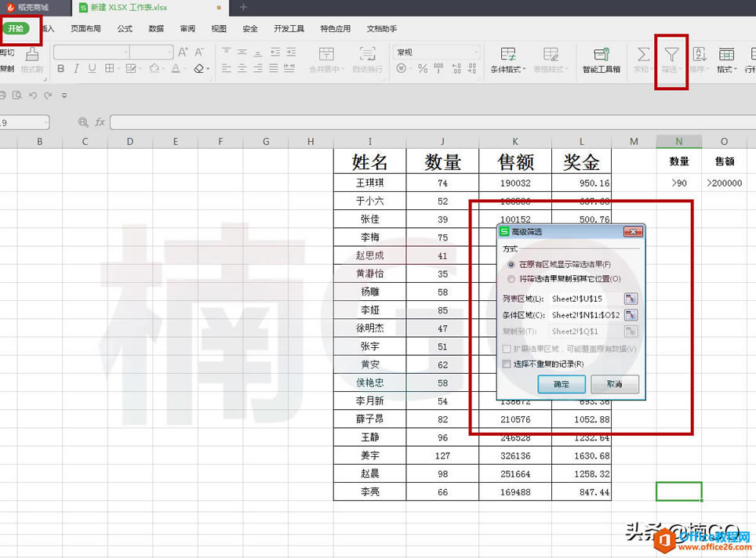This screenshot has width=756, height=558.
Task: Open the fill color picker
Action: click(156, 69)
